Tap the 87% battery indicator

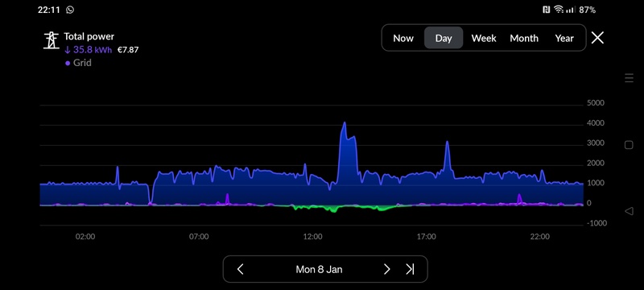click(588, 10)
